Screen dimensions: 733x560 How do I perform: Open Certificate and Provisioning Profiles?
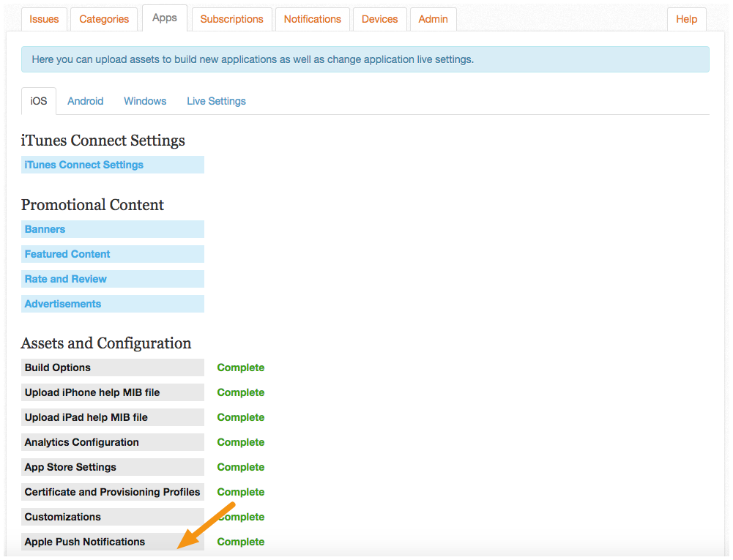(113, 492)
